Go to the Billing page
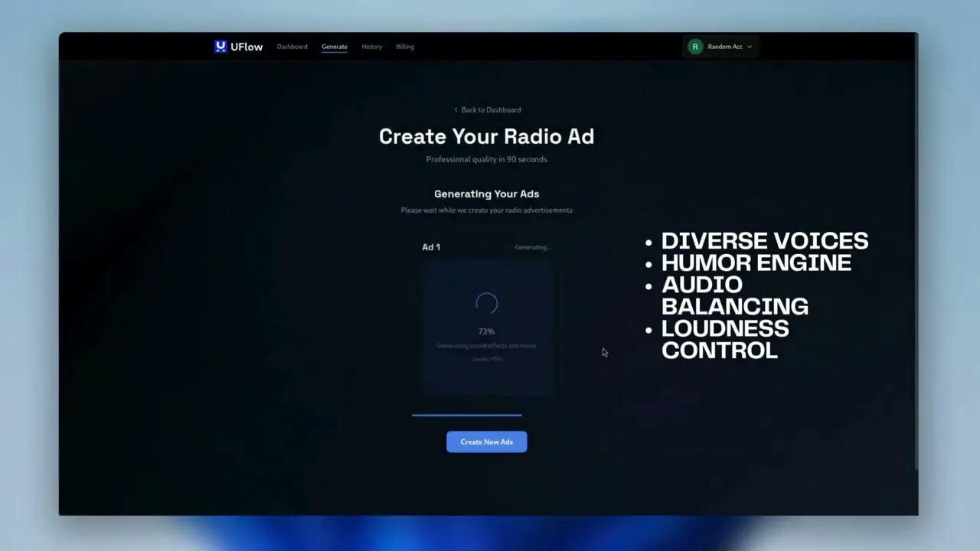The width and height of the screenshot is (980, 551). click(405, 47)
